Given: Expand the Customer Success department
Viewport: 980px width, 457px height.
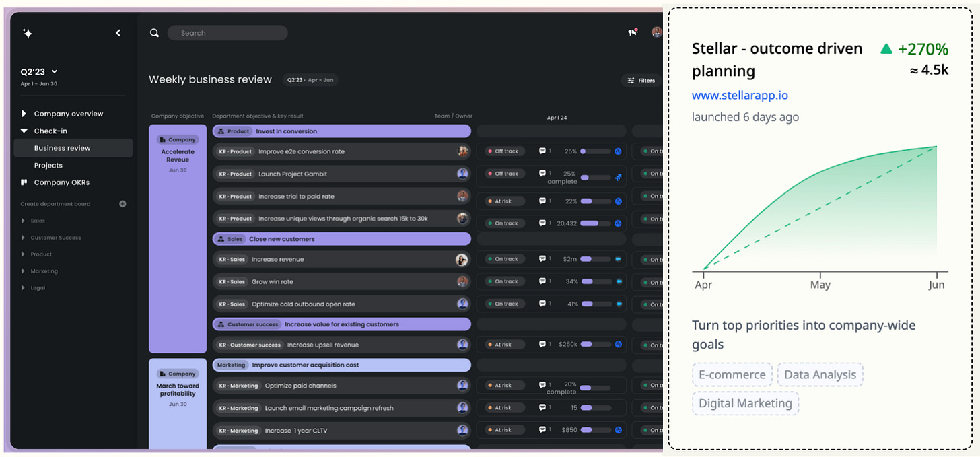Looking at the screenshot, I should (x=24, y=238).
